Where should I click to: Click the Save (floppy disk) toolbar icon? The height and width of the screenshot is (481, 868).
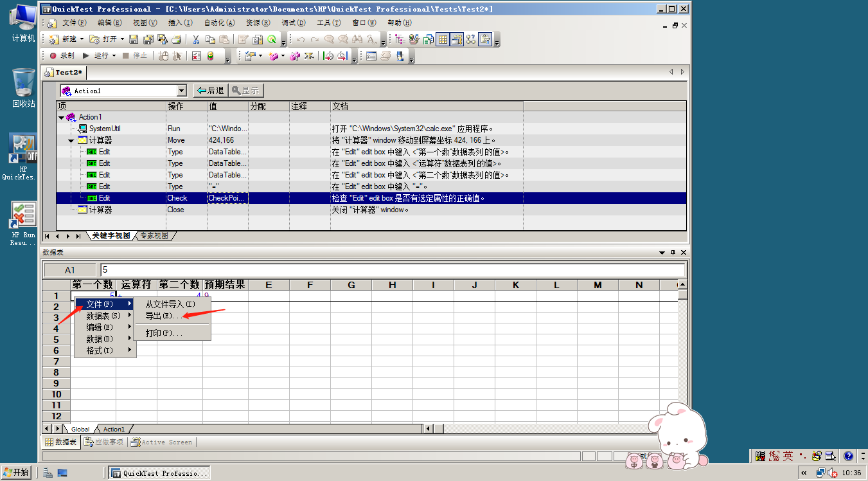point(134,39)
